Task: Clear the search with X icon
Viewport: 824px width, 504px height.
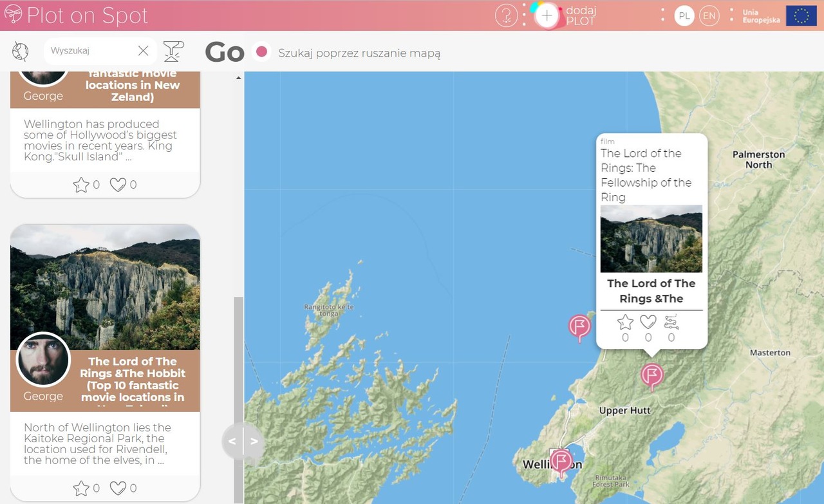Action: (x=144, y=51)
